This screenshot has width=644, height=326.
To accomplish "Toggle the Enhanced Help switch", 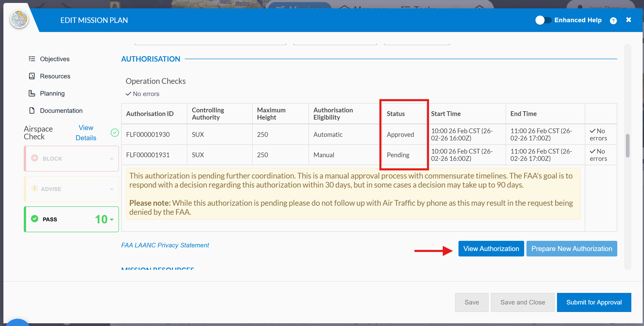I will click(x=543, y=20).
